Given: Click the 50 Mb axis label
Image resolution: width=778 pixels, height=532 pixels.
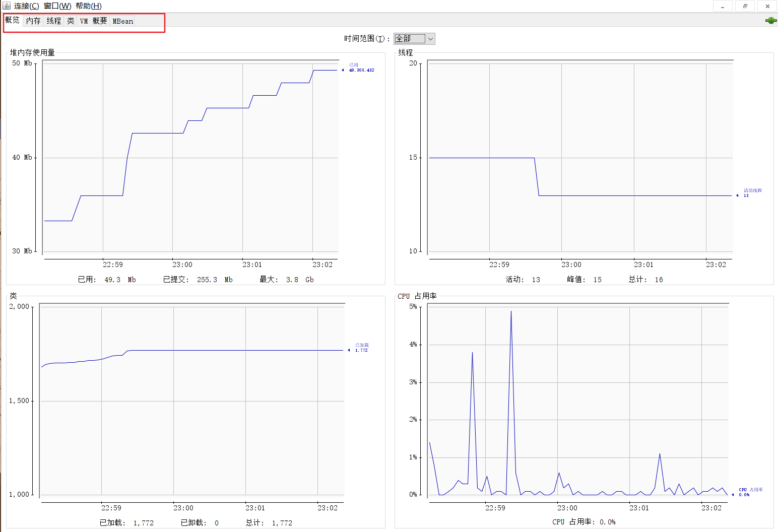Looking at the screenshot, I should coord(22,63).
